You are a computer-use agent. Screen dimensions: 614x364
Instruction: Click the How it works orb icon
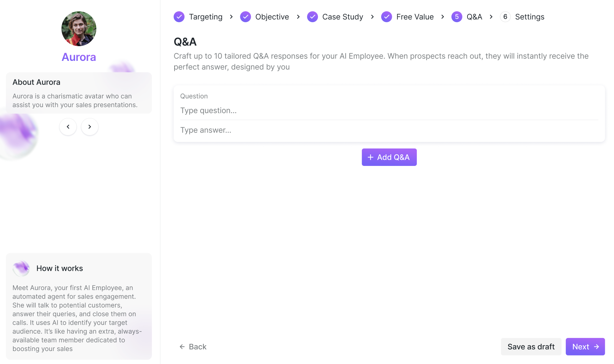coord(21,268)
